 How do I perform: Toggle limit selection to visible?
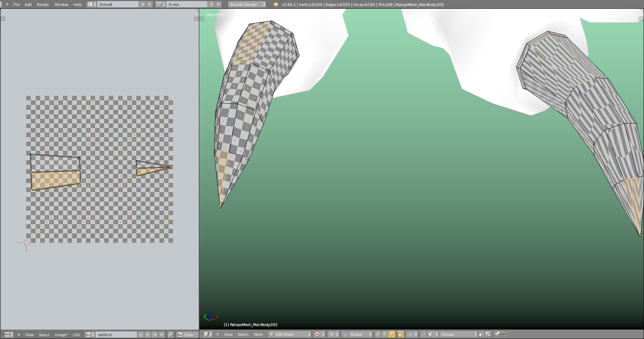[401, 334]
